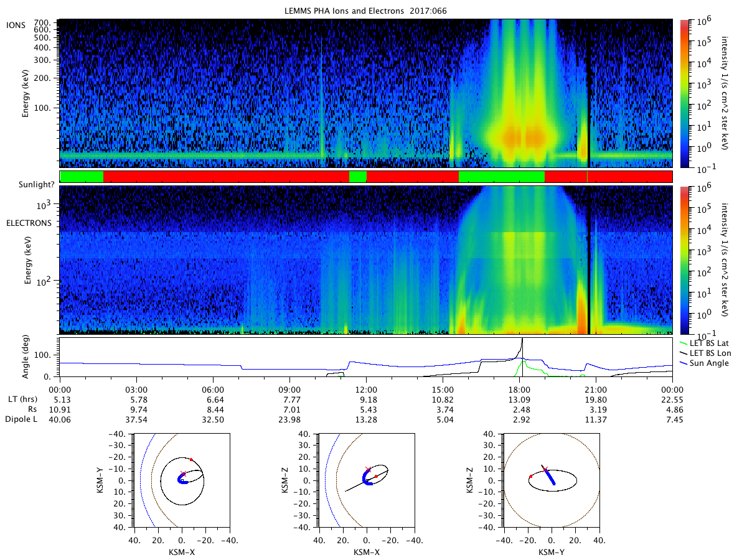Viewport: 747px width, 560px height.
Task: Click the Rs value 10.91
Action: 60,409
